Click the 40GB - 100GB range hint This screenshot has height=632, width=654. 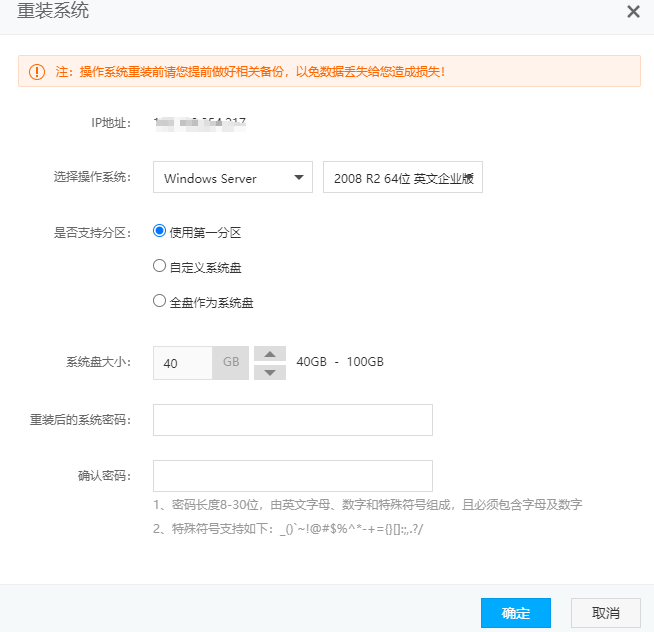[x=340, y=362]
